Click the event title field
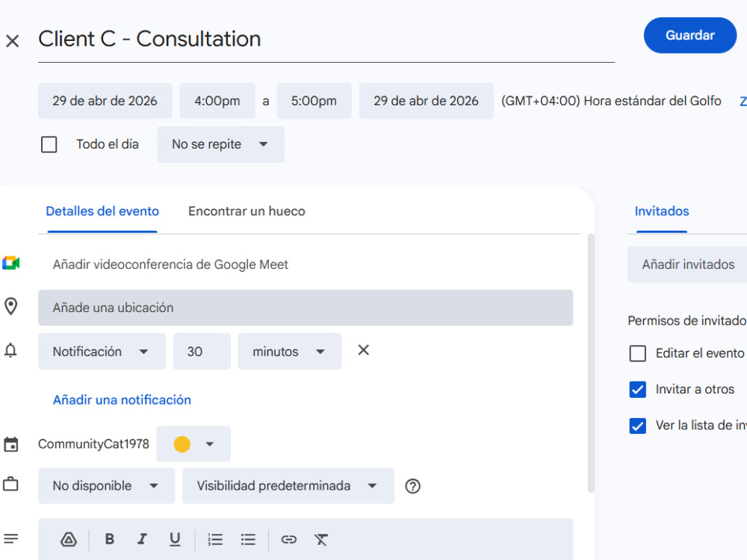 [x=326, y=39]
